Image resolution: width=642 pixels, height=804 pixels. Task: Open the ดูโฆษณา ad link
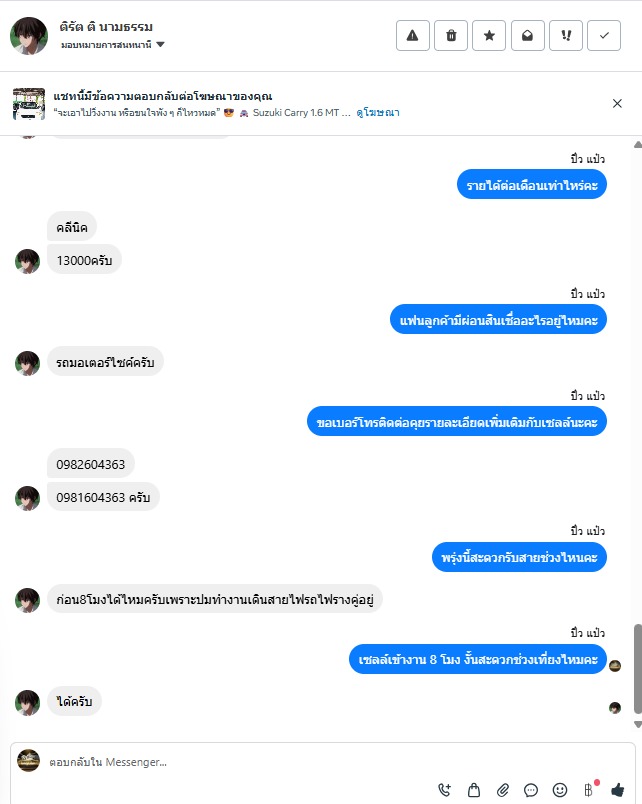coord(378,112)
